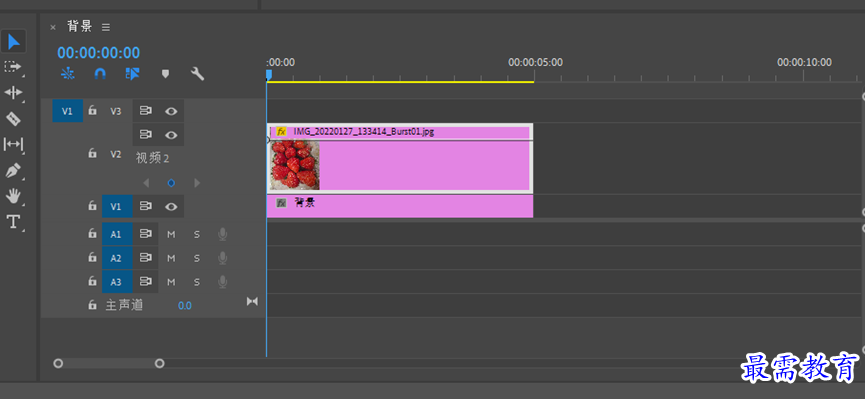Open timeline display settings wrench

point(197,73)
